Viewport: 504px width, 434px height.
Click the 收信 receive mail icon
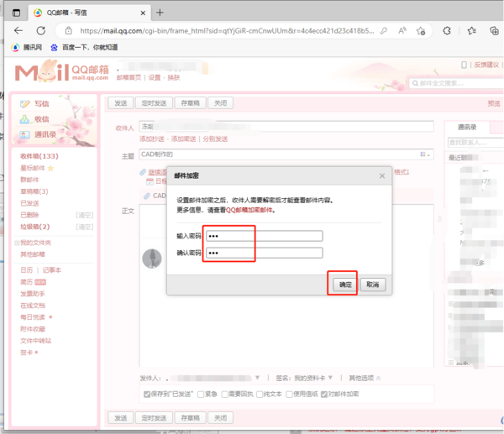[25, 118]
